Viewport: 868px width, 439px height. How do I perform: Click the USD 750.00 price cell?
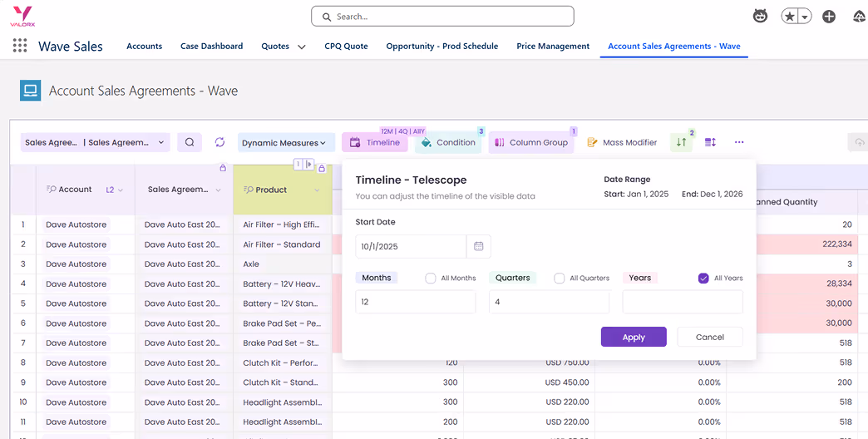pos(530,363)
